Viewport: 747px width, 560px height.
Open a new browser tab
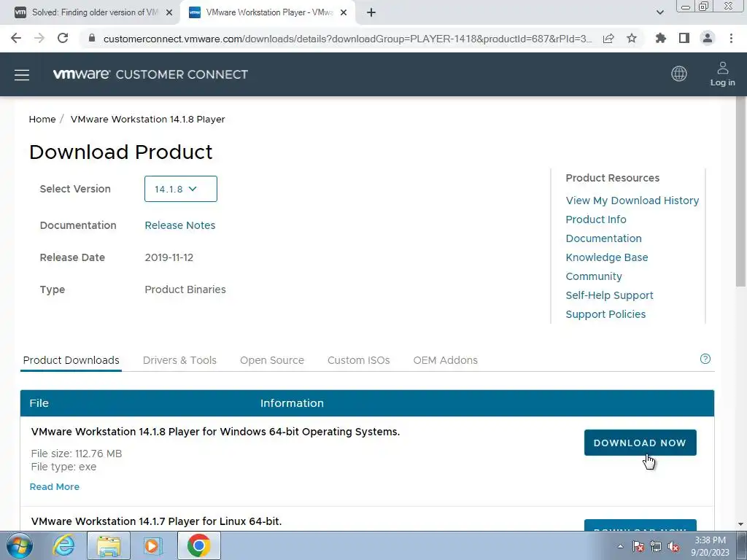pos(371,12)
